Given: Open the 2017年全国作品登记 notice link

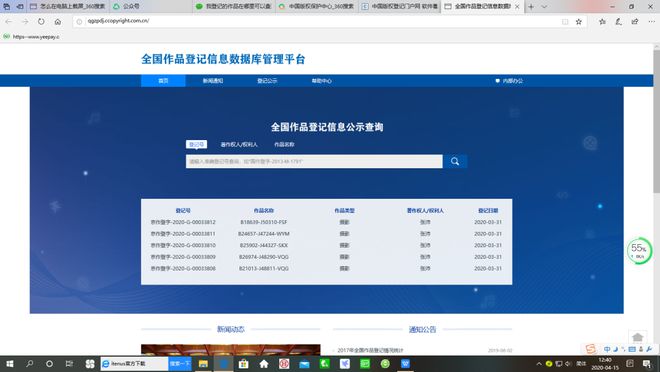Looking at the screenshot, I should [370, 350].
